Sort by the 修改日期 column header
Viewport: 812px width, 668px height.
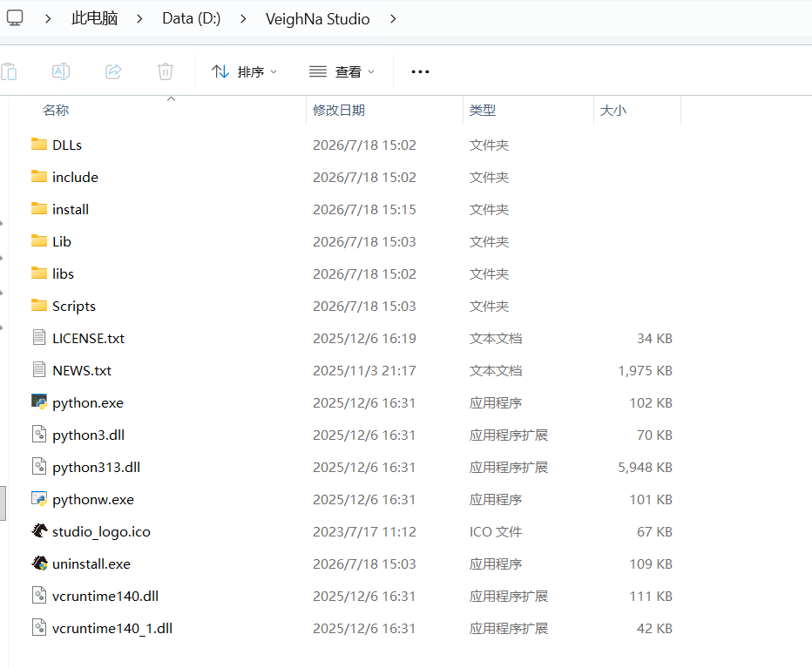point(339,110)
